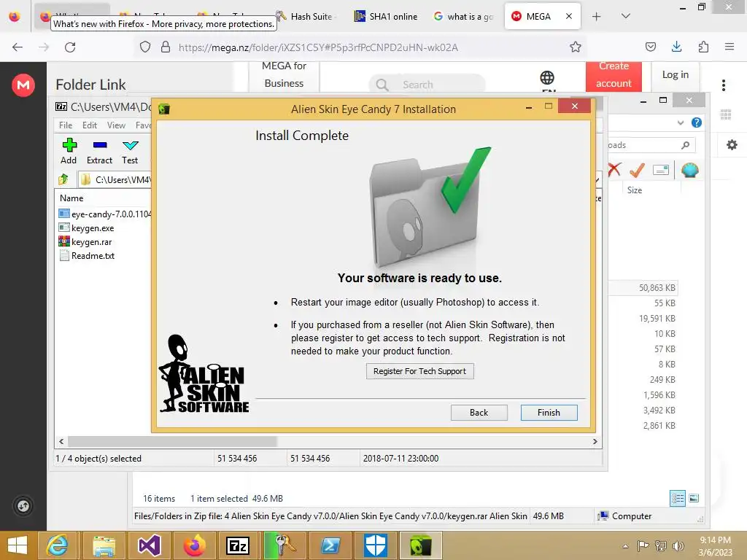The image size is (747, 560).
Task: Click the tracking protection shield icon
Action: [x=145, y=47]
